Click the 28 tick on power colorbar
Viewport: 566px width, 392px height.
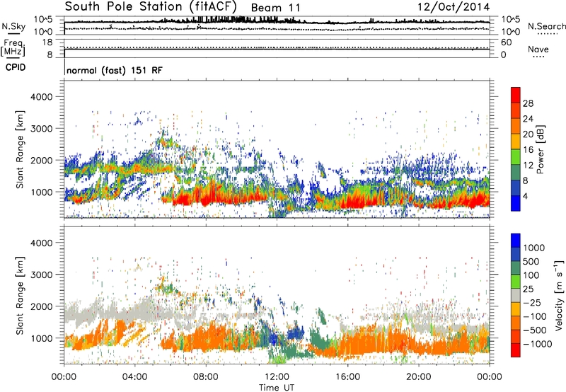coord(528,103)
